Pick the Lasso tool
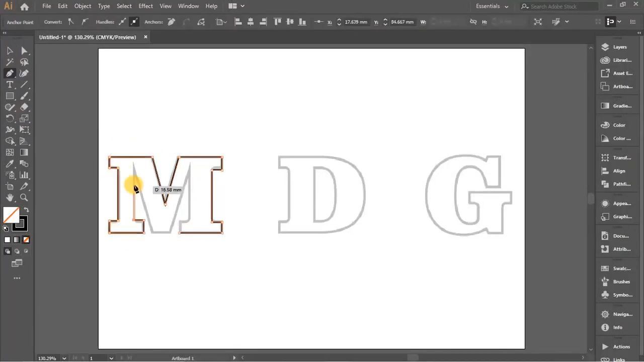The image size is (644, 362). click(x=24, y=62)
